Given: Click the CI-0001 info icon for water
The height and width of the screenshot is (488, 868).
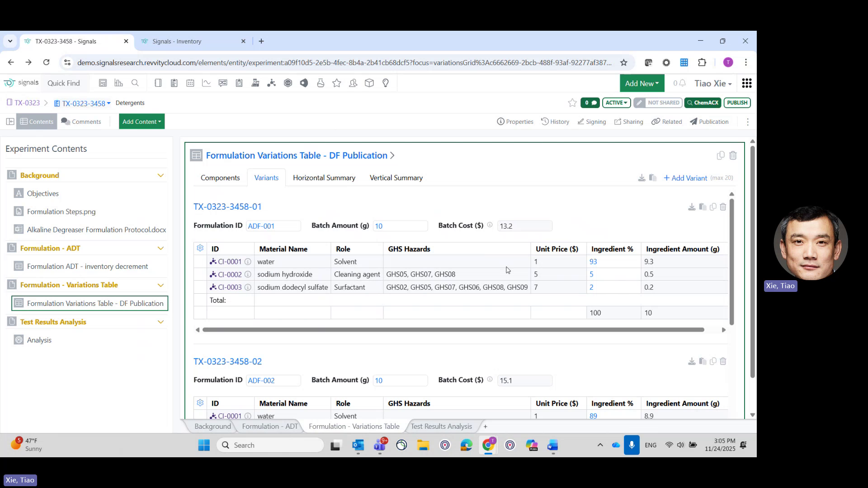Looking at the screenshot, I should [x=248, y=261].
